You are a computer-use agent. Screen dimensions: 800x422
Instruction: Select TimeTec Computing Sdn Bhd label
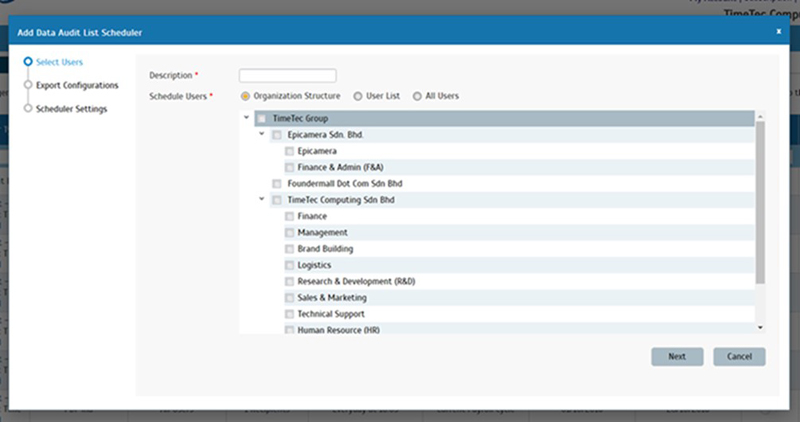(341, 200)
